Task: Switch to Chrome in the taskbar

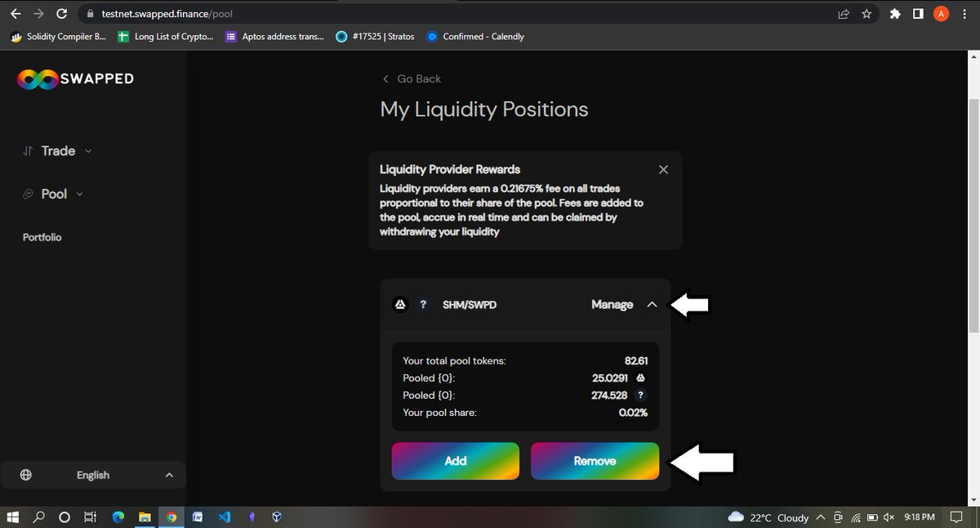Action: [171, 517]
